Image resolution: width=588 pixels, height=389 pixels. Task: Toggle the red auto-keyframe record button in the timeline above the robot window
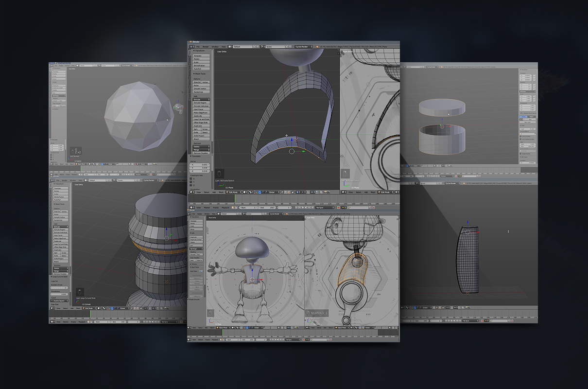coord(339,207)
